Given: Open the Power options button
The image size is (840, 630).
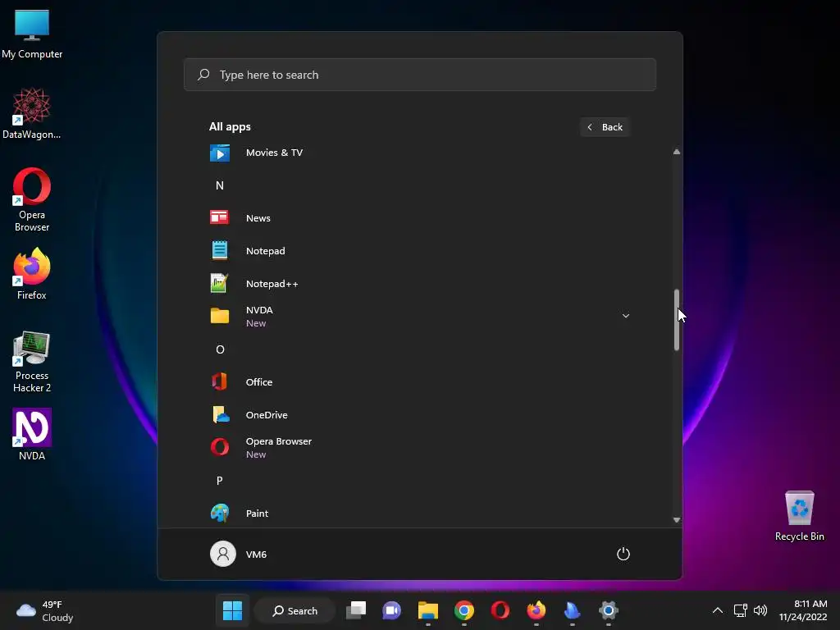Looking at the screenshot, I should [x=623, y=554].
